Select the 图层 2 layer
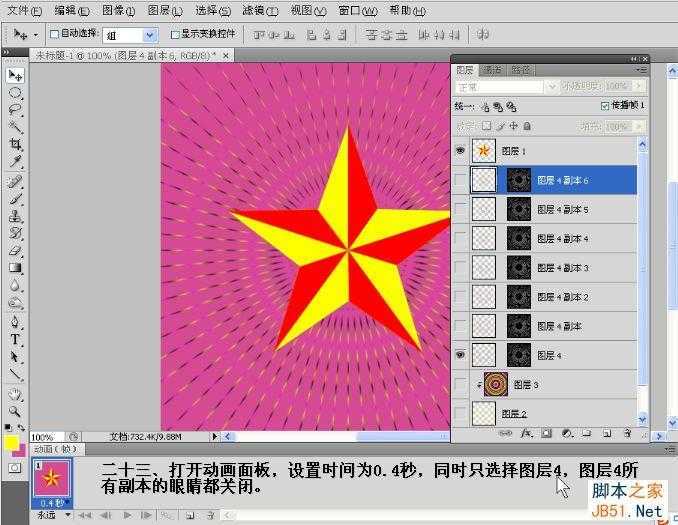This screenshot has width=678, height=525. [x=553, y=413]
